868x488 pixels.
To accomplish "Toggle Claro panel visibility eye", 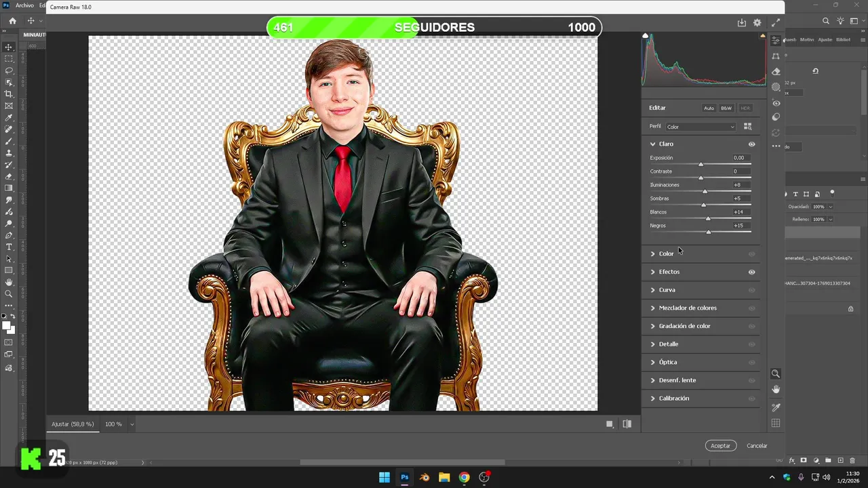I will (751, 144).
